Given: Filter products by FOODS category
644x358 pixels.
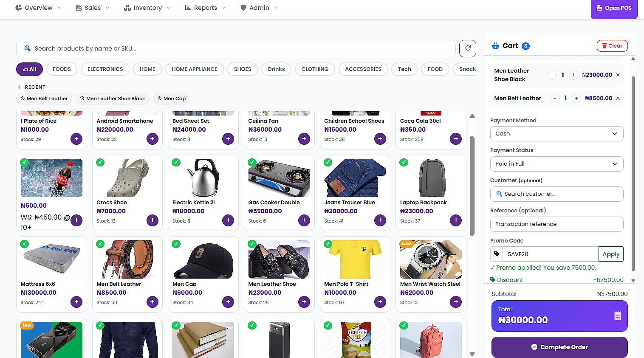Looking at the screenshot, I should click(x=62, y=69).
